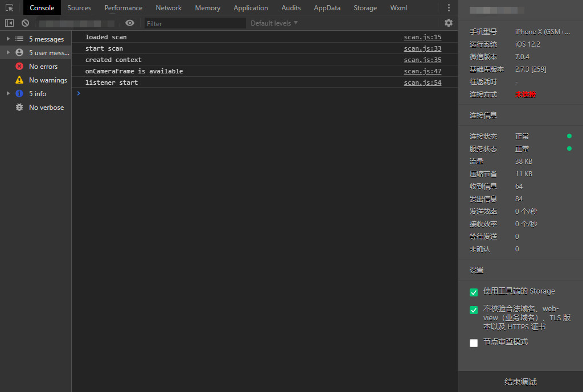The height and width of the screenshot is (392, 583).
Task: Click the 7.0.4 WeChat version value
Action: (x=522, y=57)
